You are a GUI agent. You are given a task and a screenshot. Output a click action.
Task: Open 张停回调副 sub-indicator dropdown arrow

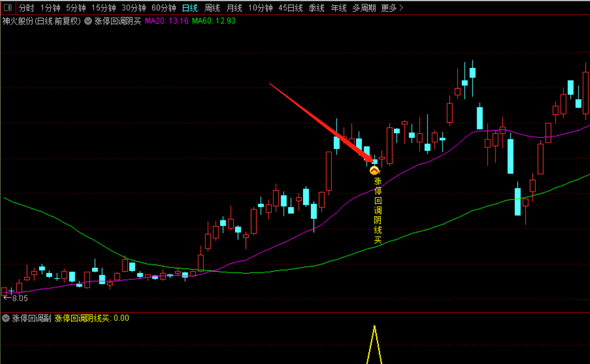coord(6,318)
